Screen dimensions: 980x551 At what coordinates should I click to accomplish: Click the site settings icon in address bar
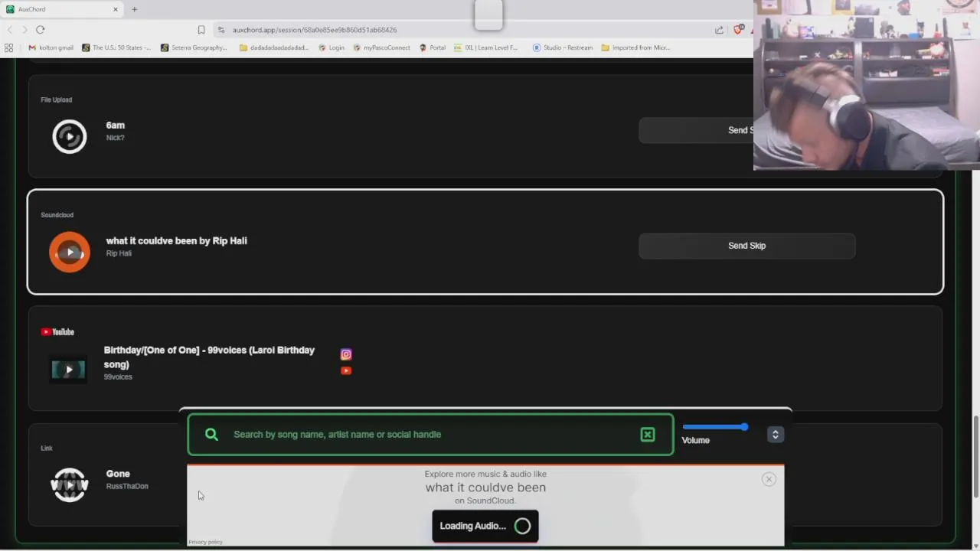(x=221, y=30)
